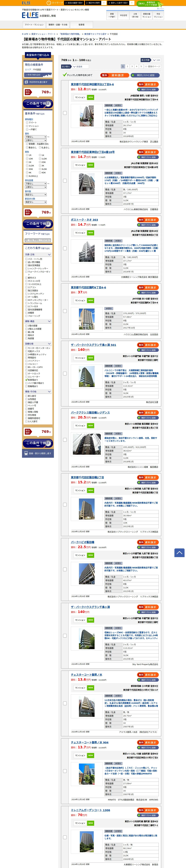Click 資料請求 for 麹町6丁目4-6 listing

(x=148, y=288)
